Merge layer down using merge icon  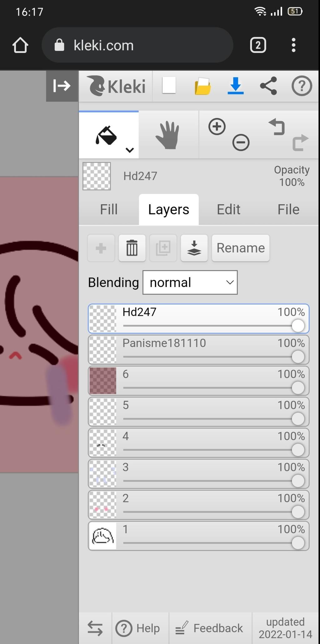point(194,248)
